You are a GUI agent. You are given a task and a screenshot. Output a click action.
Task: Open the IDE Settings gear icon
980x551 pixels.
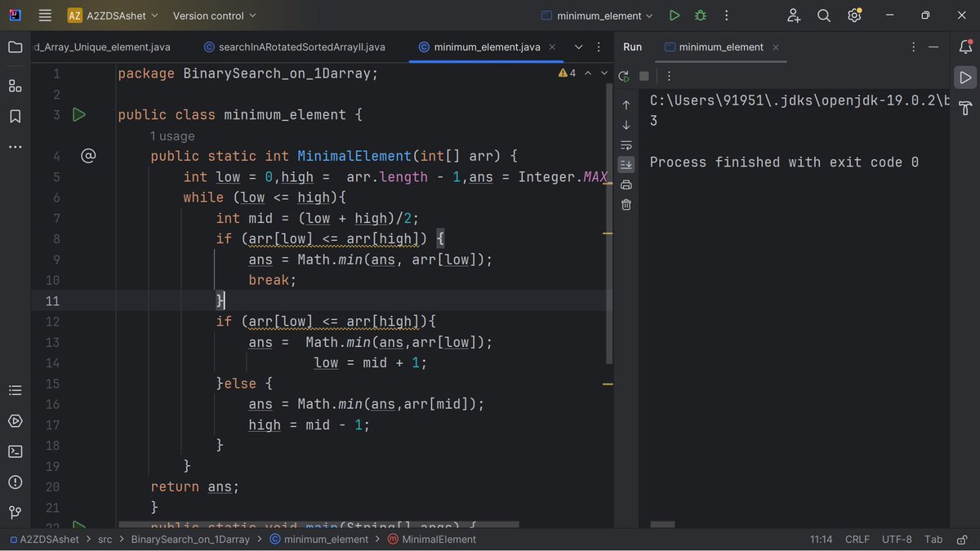854,15
